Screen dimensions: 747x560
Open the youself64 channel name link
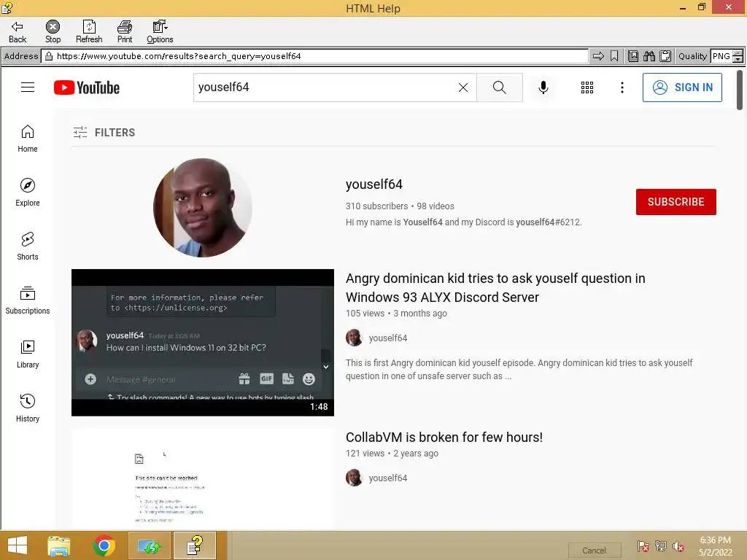(374, 184)
